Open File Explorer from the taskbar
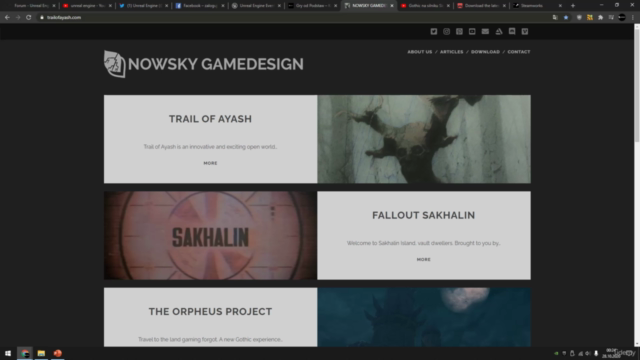The width and height of the screenshot is (640, 360). (41, 353)
